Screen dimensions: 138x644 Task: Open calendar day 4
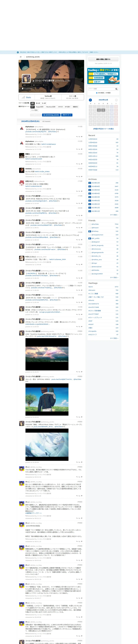coord(99,110)
